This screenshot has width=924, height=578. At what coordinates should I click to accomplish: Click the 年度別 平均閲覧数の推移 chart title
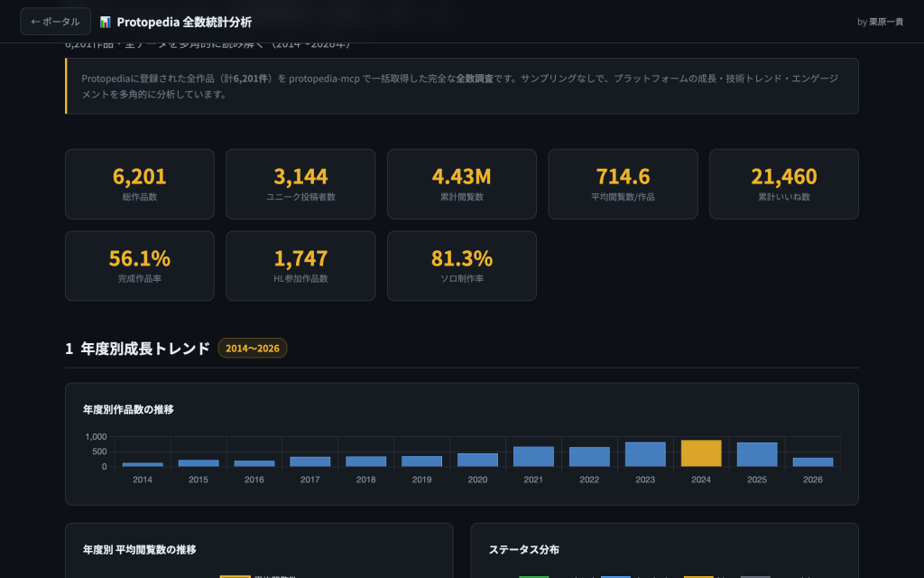tap(140, 550)
